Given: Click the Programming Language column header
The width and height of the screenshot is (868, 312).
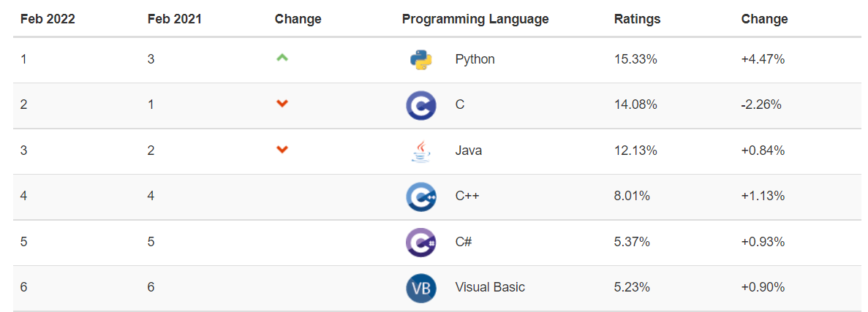Looking at the screenshot, I should click(475, 19).
